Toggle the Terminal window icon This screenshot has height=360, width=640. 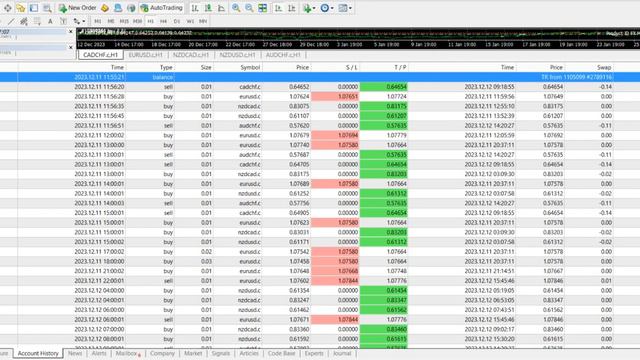tap(34, 8)
